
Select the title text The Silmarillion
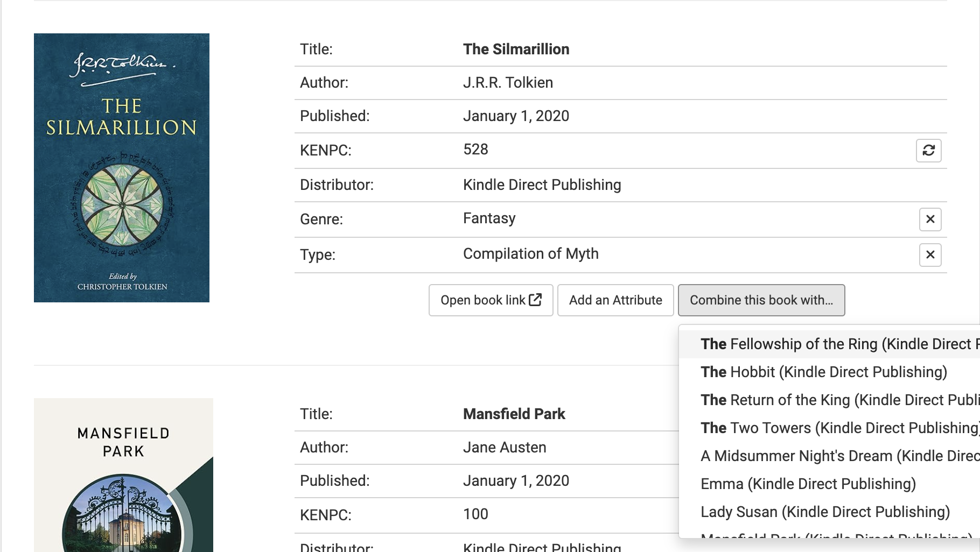tap(516, 49)
